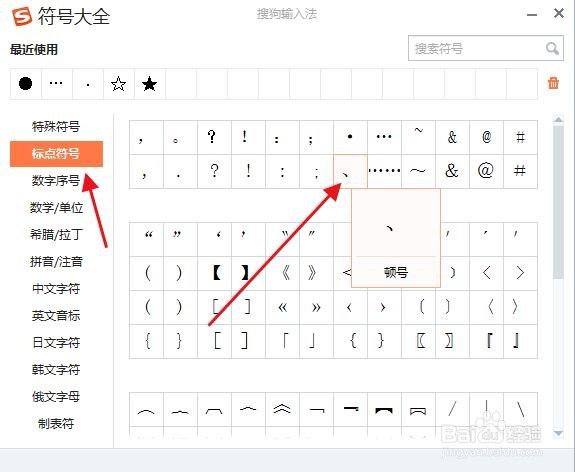Image resolution: width=575 pixels, height=472 pixels.
Task: Insert the black circle from recent symbols
Action: (25, 84)
